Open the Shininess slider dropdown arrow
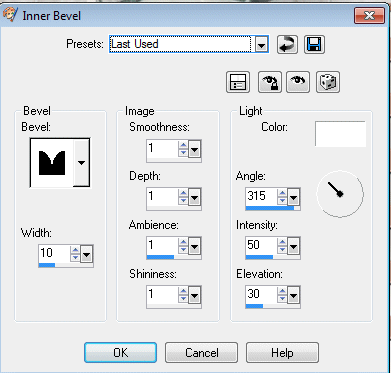 click(195, 295)
